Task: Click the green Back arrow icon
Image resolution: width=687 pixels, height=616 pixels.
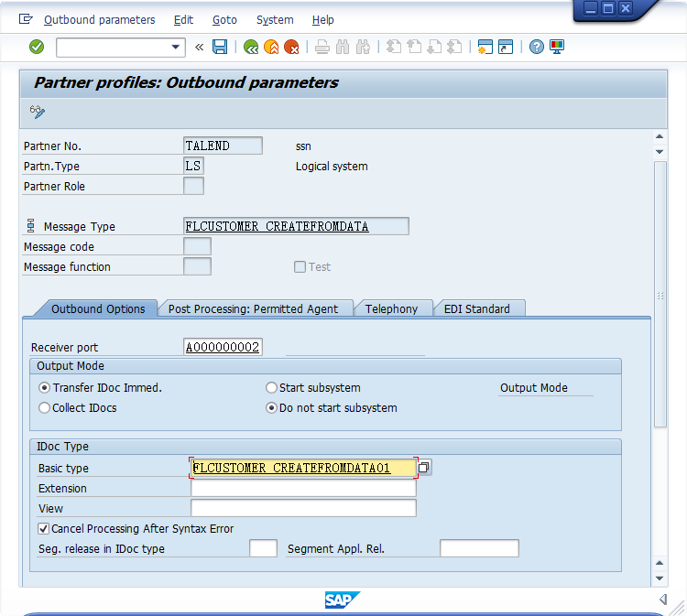Action: [x=251, y=47]
